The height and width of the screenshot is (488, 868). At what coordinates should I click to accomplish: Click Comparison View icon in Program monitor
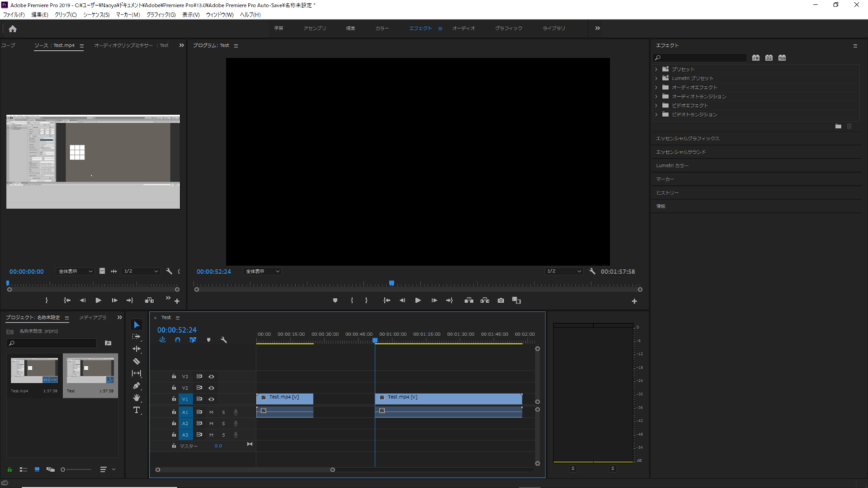(x=516, y=300)
